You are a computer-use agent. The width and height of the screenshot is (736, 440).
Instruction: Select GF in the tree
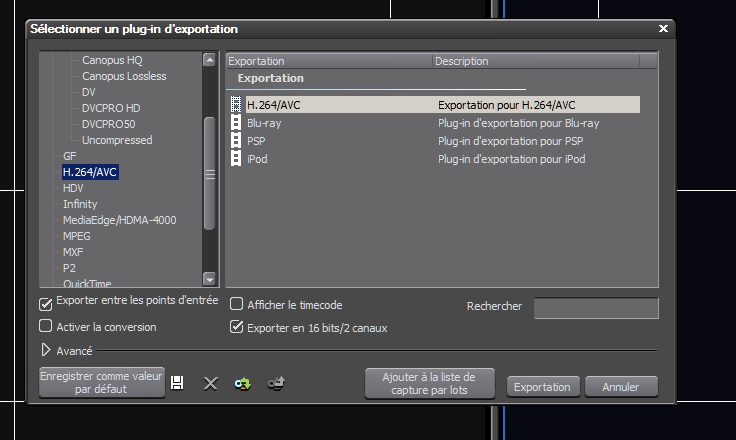(69, 156)
